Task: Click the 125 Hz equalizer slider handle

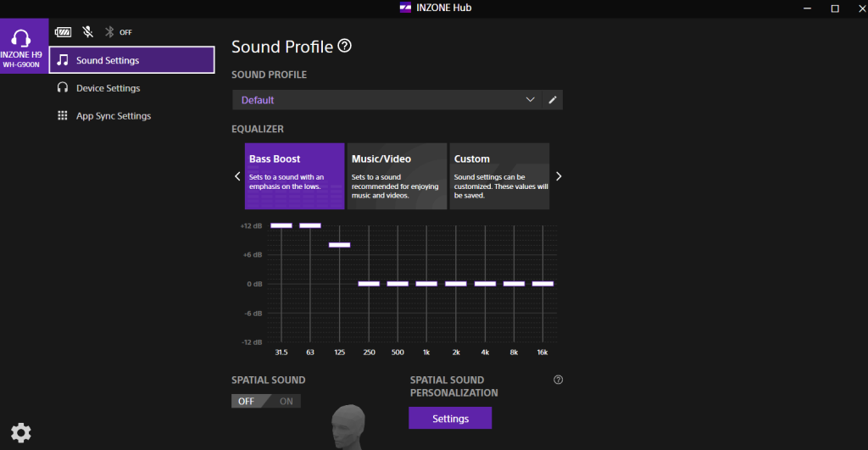Action: (339, 245)
